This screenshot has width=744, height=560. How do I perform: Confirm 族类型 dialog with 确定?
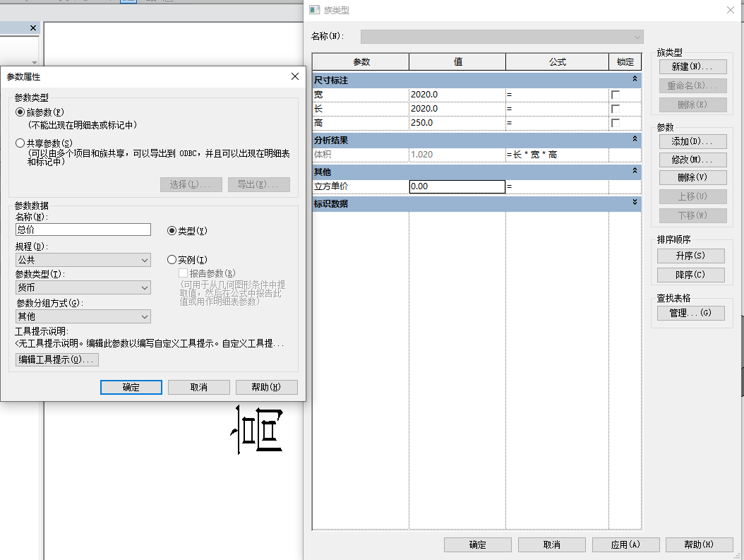[x=478, y=544]
